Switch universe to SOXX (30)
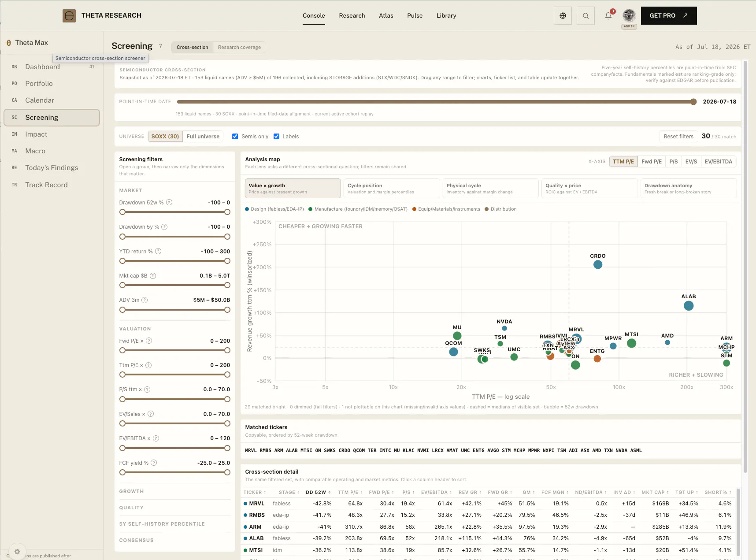 point(165,137)
